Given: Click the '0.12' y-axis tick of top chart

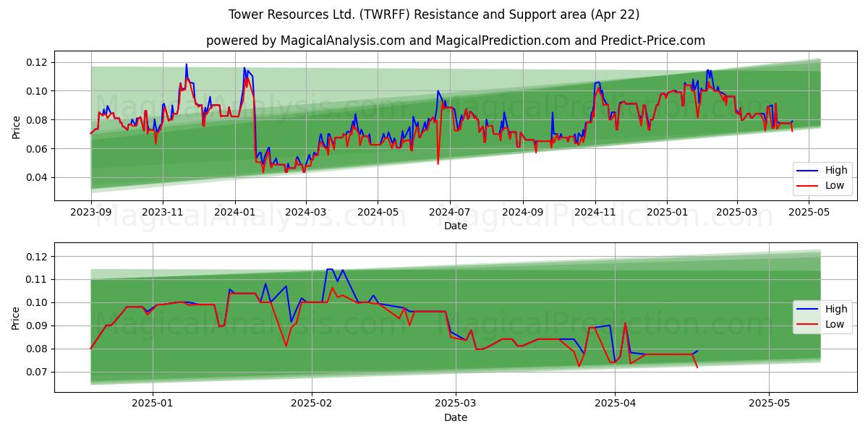Looking at the screenshot, I should click(x=38, y=62).
